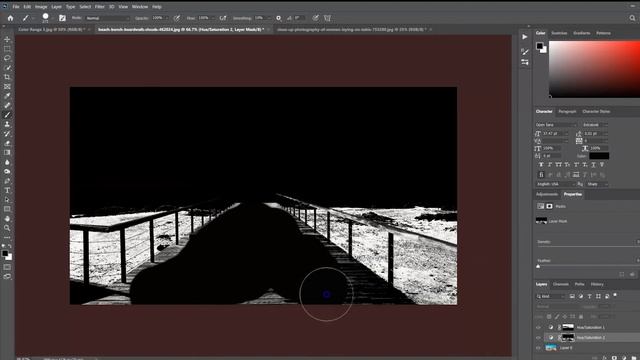
Task: Click the Home icon in options bar
Action: 10,18
